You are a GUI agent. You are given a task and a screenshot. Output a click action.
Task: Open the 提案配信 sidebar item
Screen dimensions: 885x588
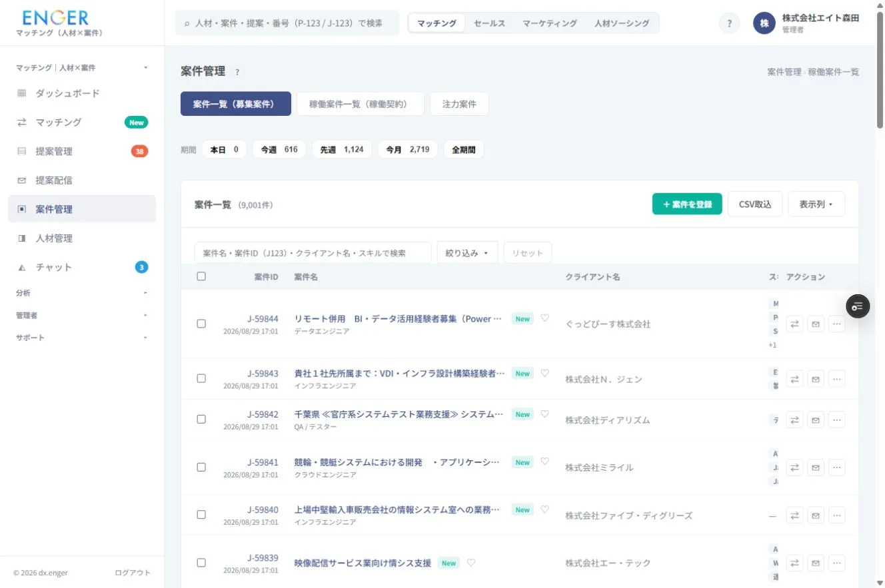82,180
